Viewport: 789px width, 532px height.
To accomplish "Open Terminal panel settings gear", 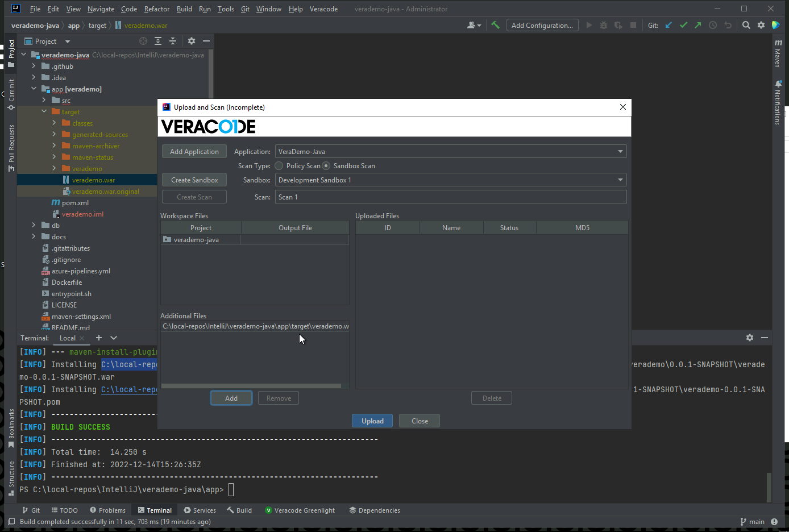I will click(750, 338).
